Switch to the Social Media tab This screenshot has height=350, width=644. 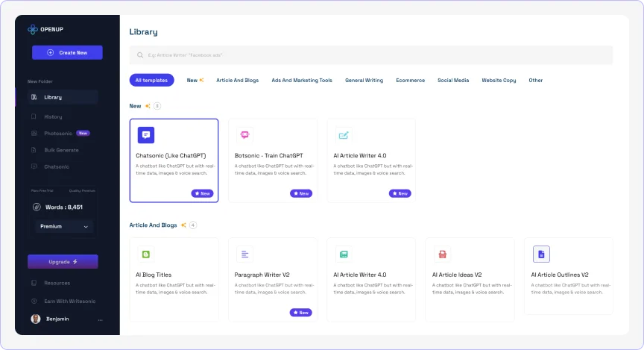tap(453, 80)
